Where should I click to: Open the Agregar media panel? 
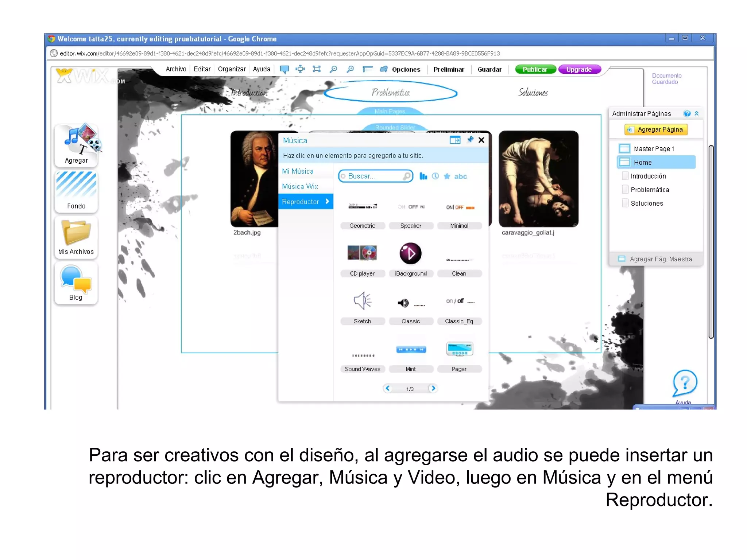[76, 145]
